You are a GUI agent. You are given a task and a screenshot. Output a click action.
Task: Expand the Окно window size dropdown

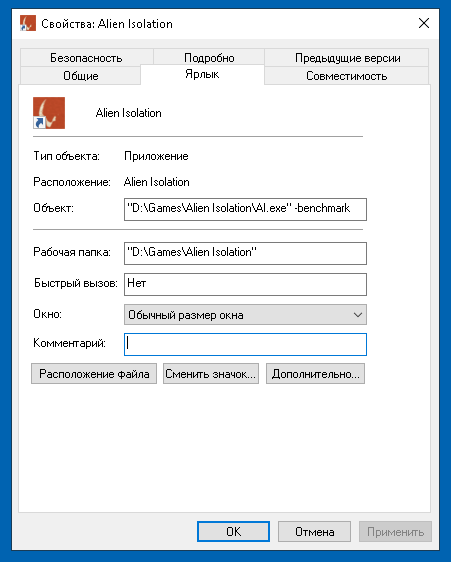pos(245,315)
